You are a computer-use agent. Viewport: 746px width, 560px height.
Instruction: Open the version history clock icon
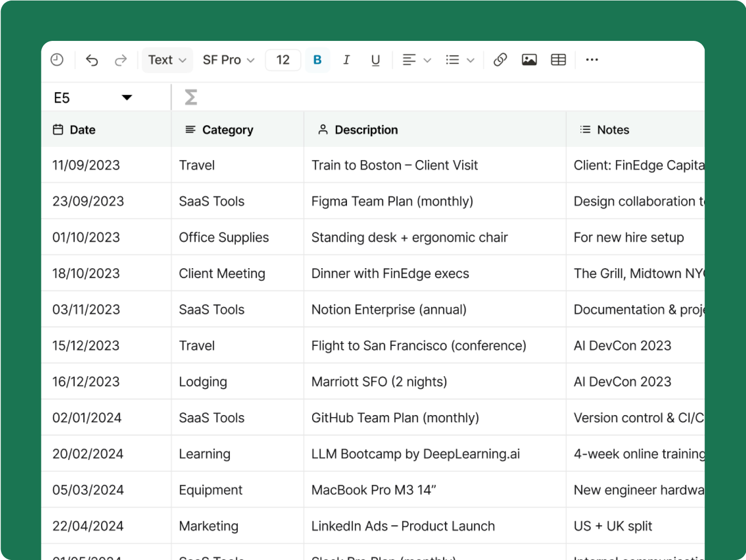point(57,60)
